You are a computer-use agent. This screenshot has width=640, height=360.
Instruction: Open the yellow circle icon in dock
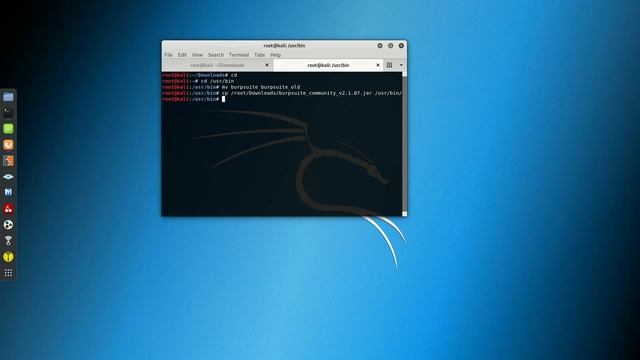click(x=8, y=257)
